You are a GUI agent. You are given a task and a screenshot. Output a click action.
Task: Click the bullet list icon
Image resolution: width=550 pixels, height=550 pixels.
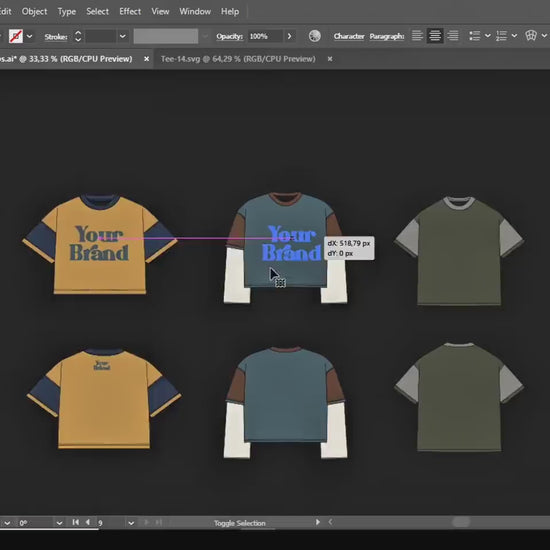(x=475, y=36)
